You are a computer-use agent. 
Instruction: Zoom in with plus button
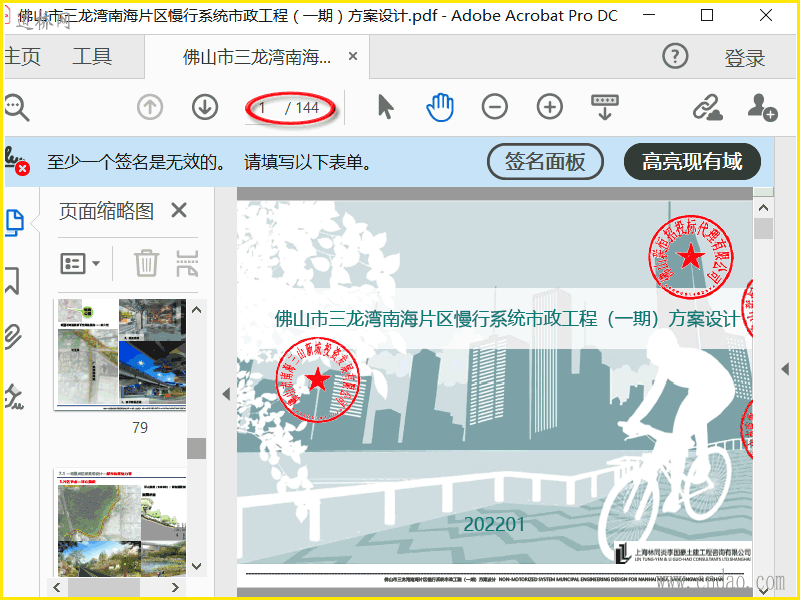tap(549, 107)
